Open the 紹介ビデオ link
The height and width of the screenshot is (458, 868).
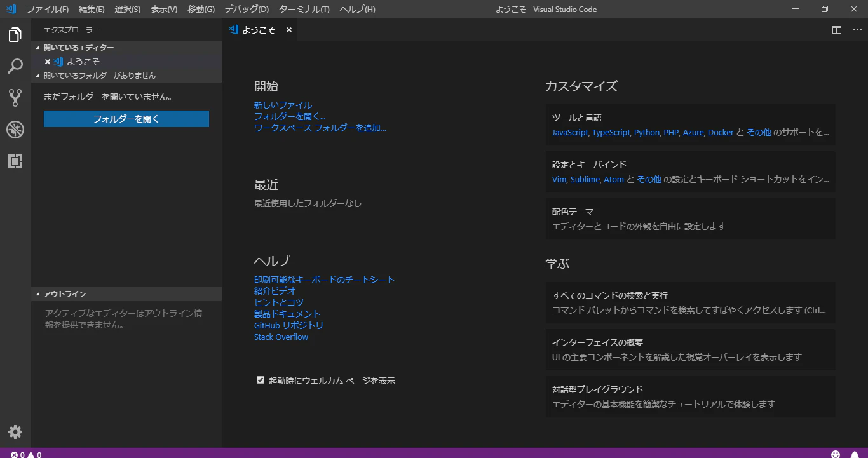pyautogui.click(x=275, y=291)
